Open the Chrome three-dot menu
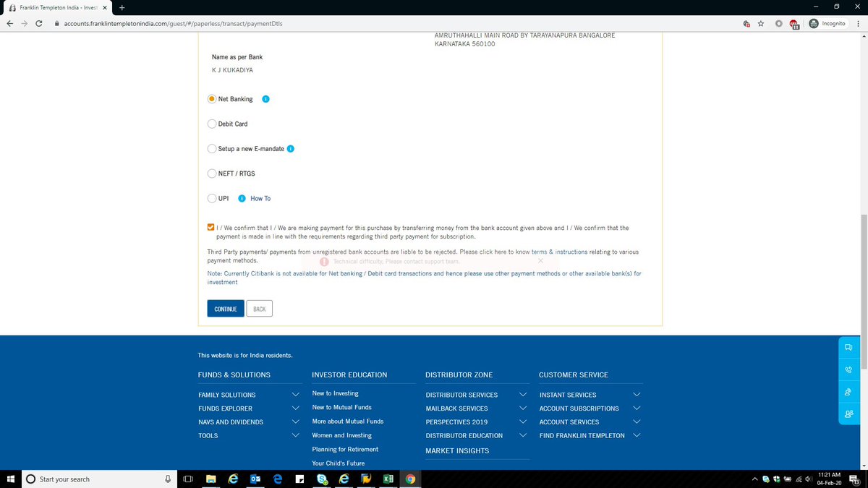Viewport: 868px width, 488px height. [x=859, y=23]
